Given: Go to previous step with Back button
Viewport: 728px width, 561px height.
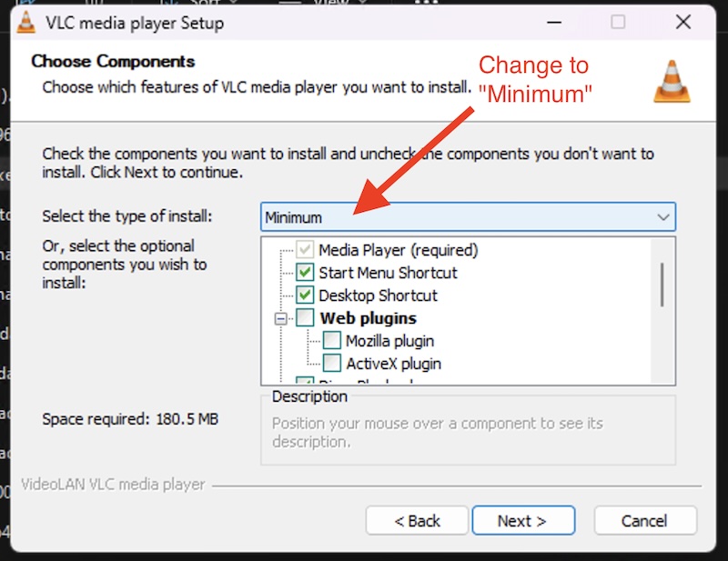Looking at the screenshot, I should coord(418,521).
